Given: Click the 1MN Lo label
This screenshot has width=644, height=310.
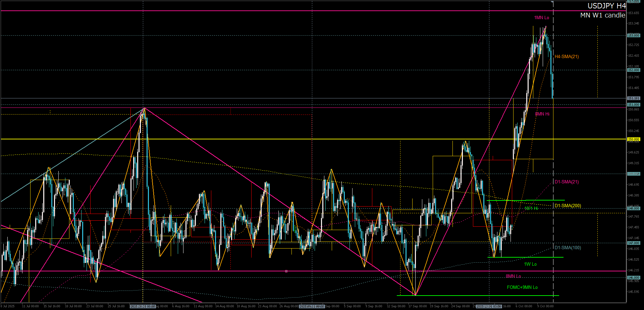Looking at the screenshot, I should click(x=541, y=17).
